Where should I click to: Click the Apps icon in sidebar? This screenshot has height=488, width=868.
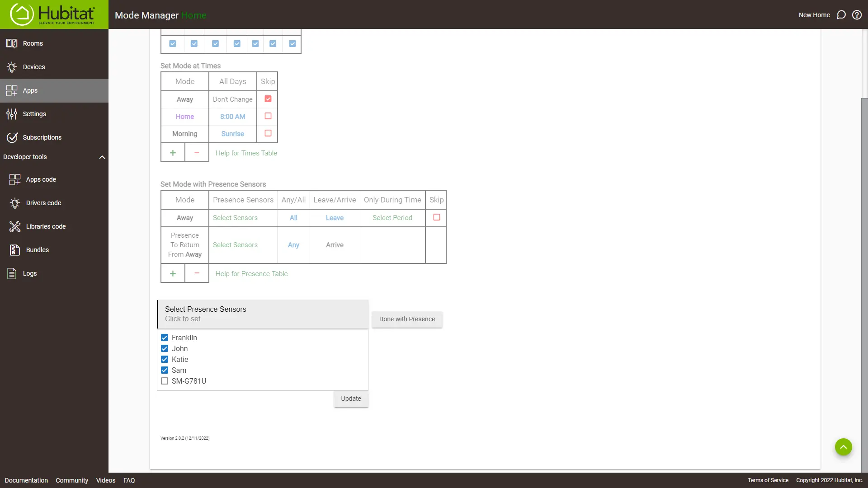click(12, 90)
